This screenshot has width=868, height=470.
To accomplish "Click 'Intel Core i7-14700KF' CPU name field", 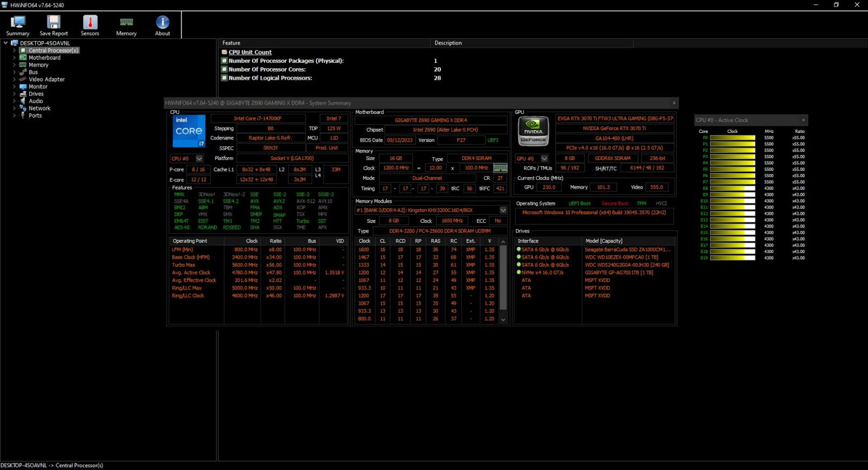I will click(x=257, y=118).
